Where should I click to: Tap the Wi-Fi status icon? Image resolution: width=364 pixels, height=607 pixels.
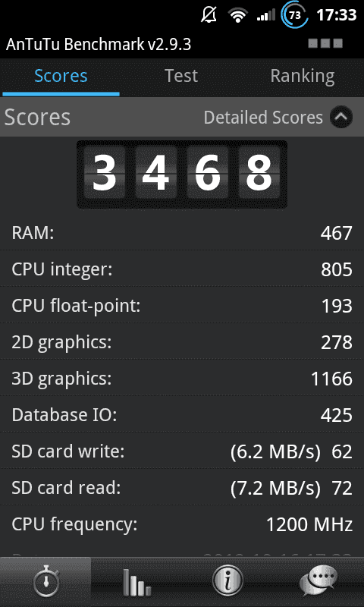pyautogui.click(x=237, y=15)
